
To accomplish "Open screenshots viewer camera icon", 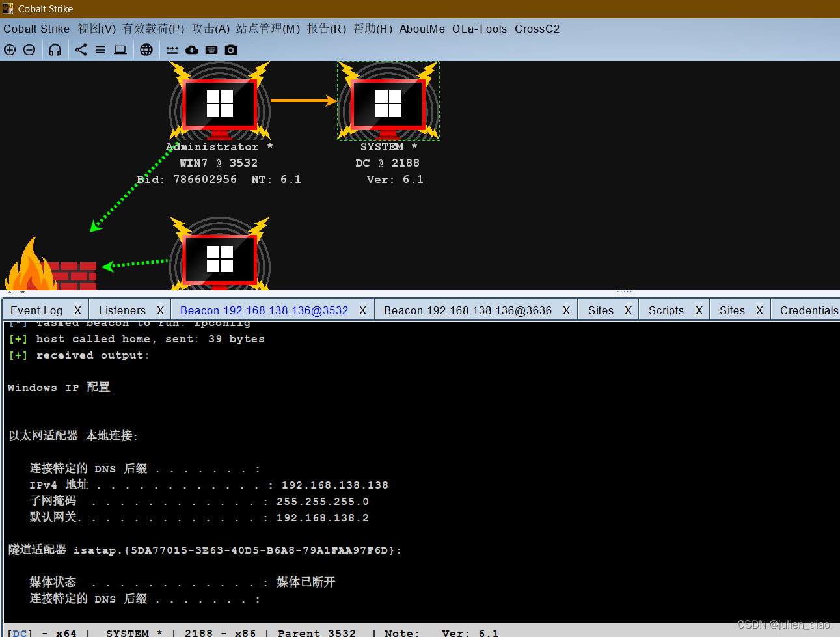I will coord(231,50).
